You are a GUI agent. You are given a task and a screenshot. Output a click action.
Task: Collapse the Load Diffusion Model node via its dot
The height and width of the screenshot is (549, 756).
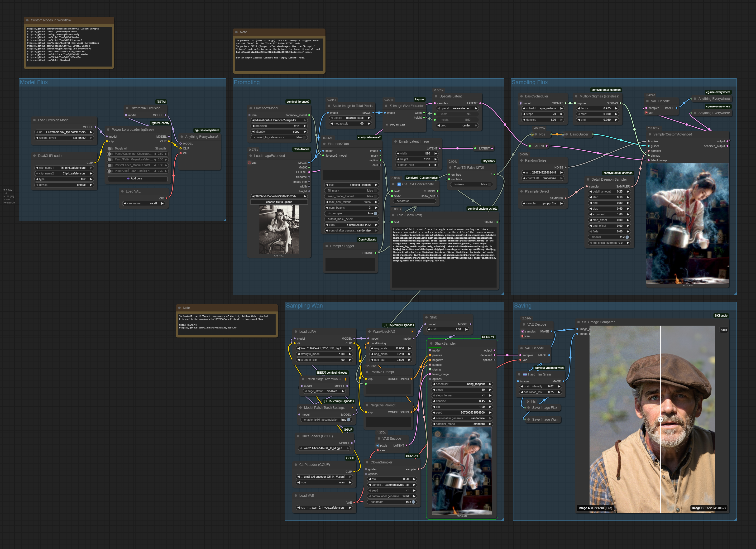pyautogui.click(x=34, y=120)
